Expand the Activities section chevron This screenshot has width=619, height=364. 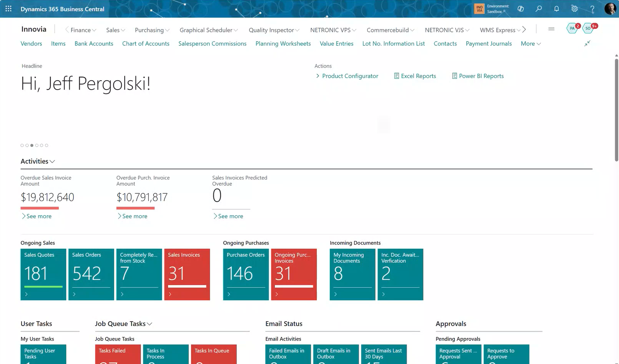52,161
